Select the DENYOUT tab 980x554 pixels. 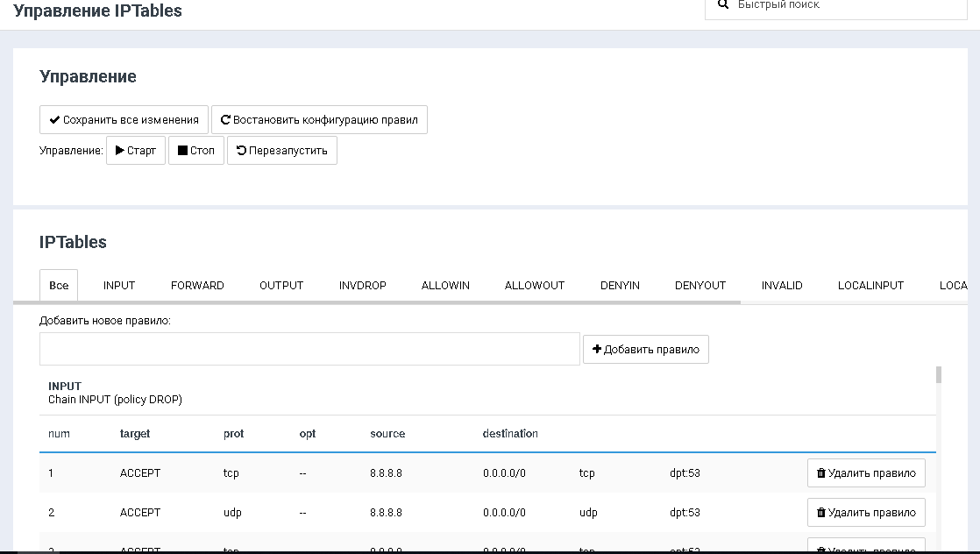tap(700, 286)
